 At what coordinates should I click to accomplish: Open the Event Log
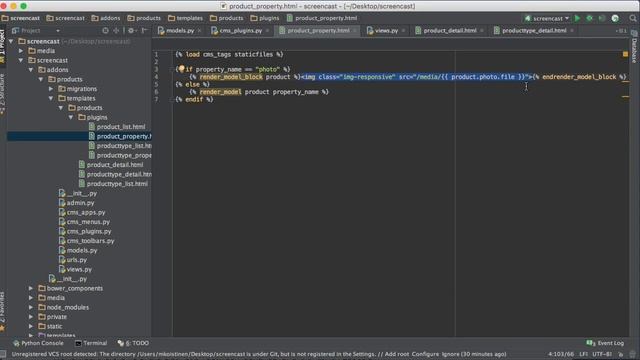(x=605, y=343)
